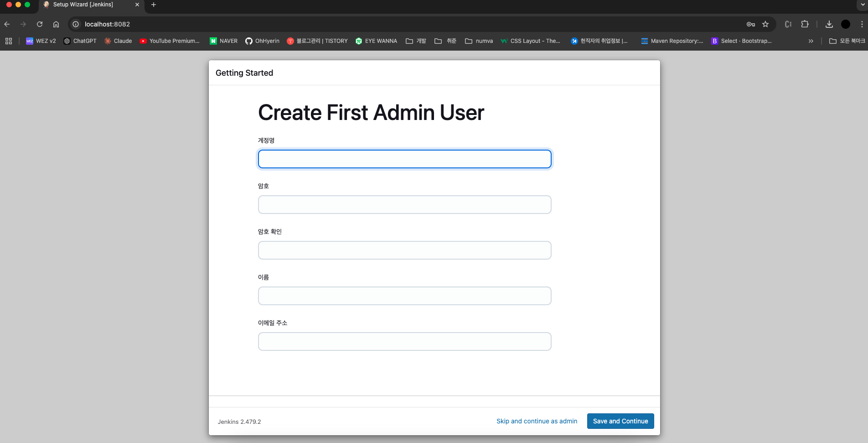
Task: Open the downloads icon
Action: [x=829, y=24]
